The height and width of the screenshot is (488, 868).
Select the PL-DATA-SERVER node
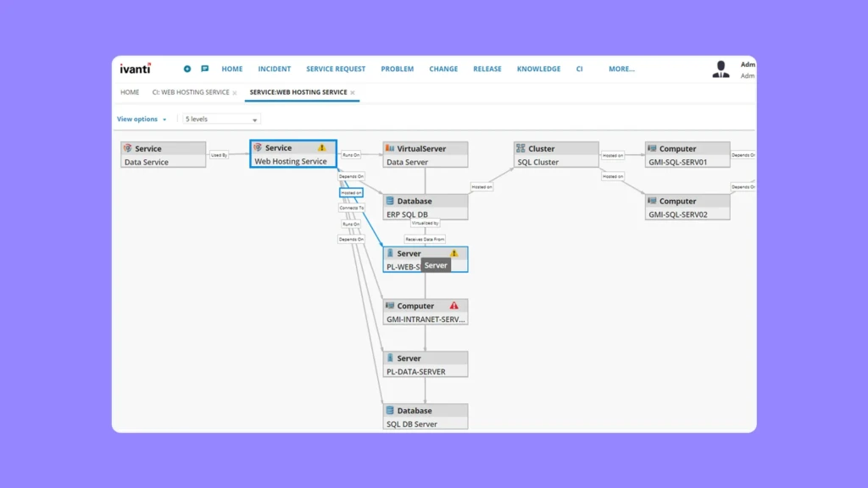425,364
